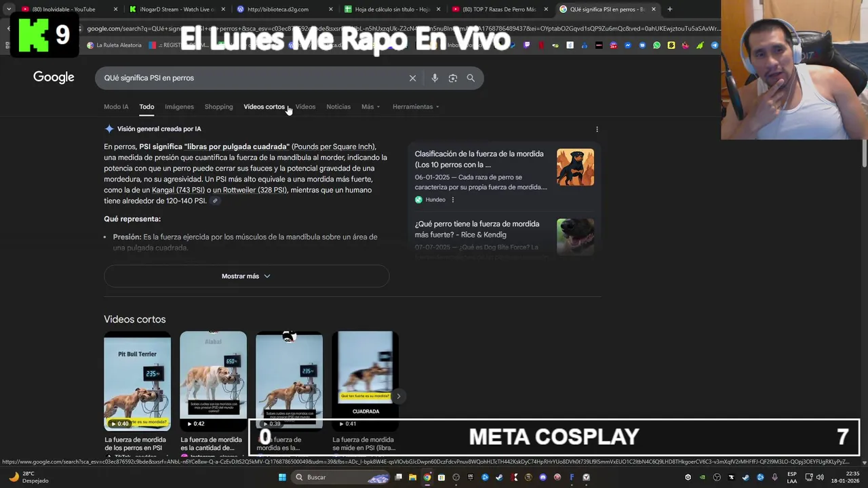Open the Hundeo result three-dot options
The width and height of the screenshot is (868, 488).
[x=453, y=200]
